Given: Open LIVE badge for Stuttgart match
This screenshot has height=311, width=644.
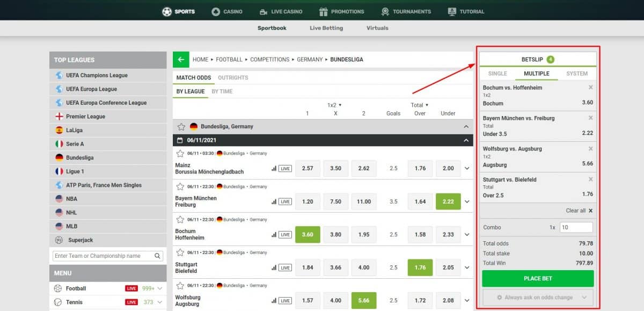Looking at the screenshot, I should coord(285,267).
